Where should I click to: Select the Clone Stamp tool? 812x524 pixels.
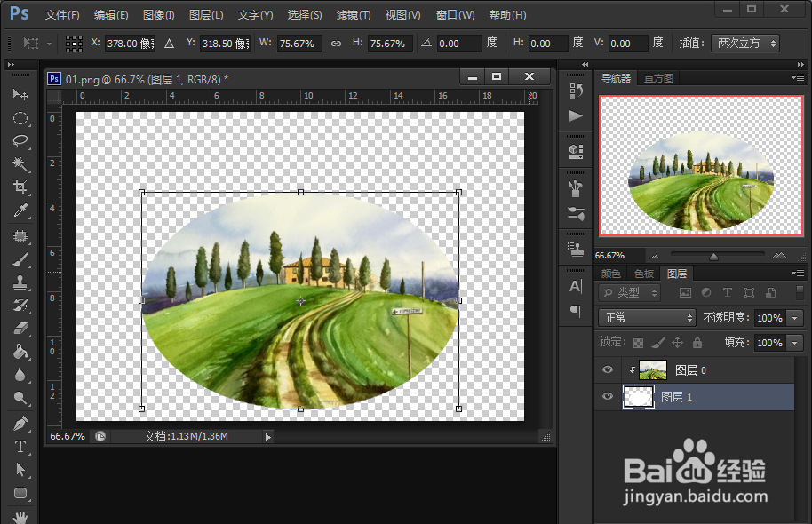click(20, 282)
